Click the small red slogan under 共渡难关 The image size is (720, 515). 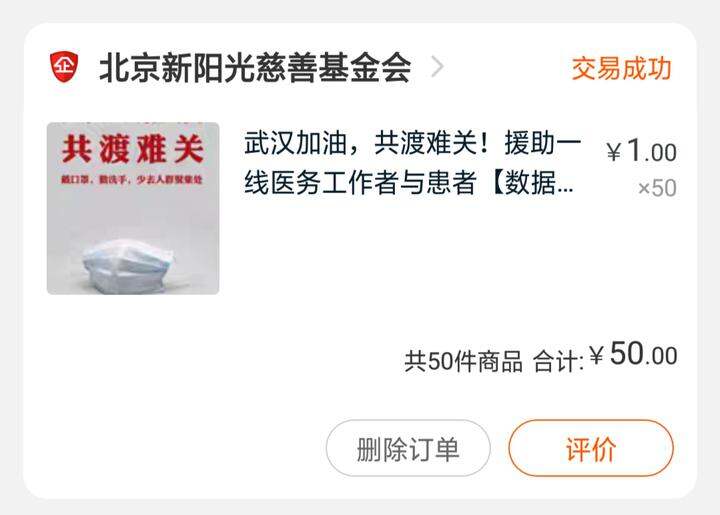[132, 179]
